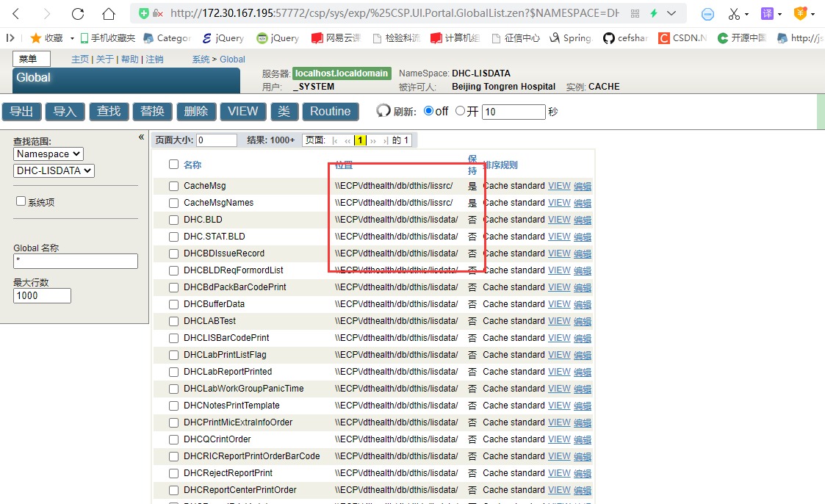Open the 网易云课 bookmark
The image size is (825, 504).
[x=336, y=38]
